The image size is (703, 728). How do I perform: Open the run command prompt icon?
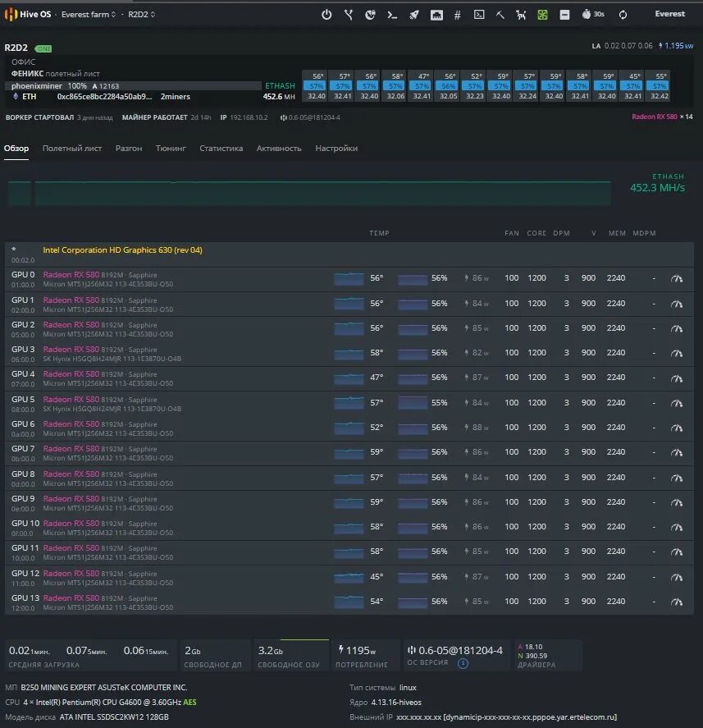coord(392,15)
